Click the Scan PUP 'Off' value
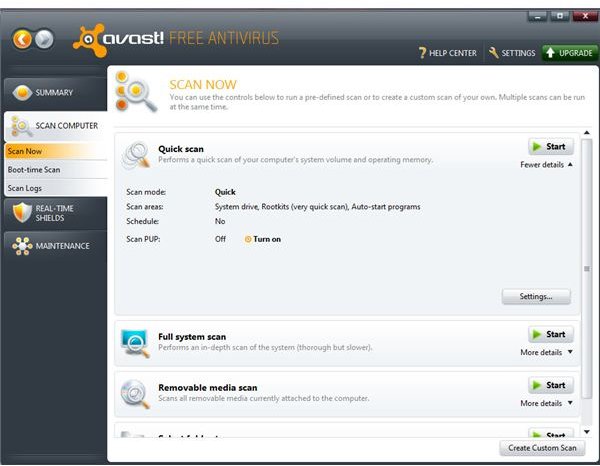 [x=220, y=239]
